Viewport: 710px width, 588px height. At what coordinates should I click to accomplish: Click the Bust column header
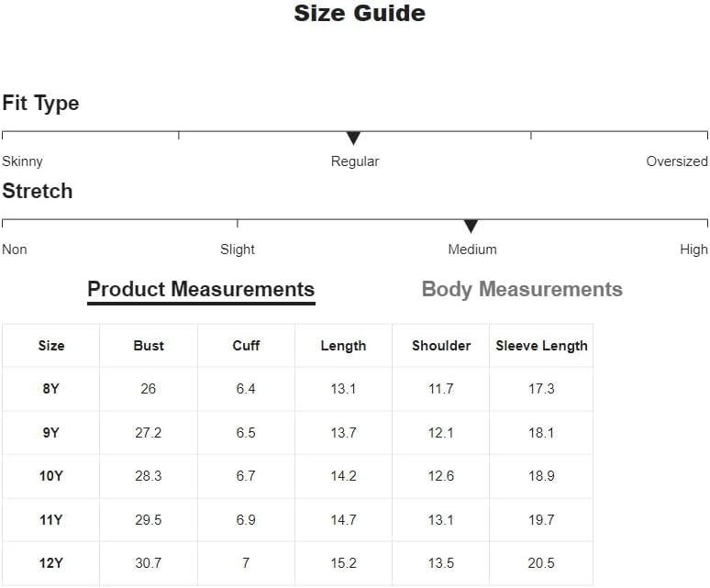pyautogui.click(x=149, y=346)
